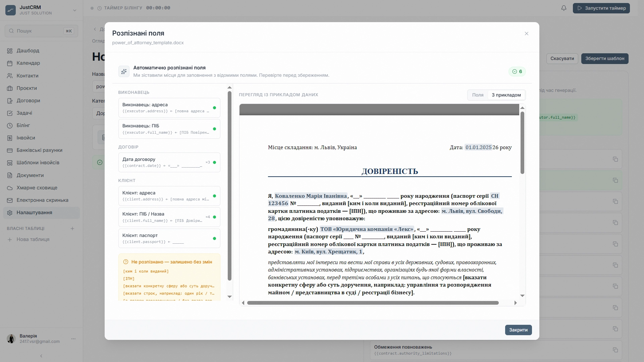Open Інвойси in the sidebar

41,138
